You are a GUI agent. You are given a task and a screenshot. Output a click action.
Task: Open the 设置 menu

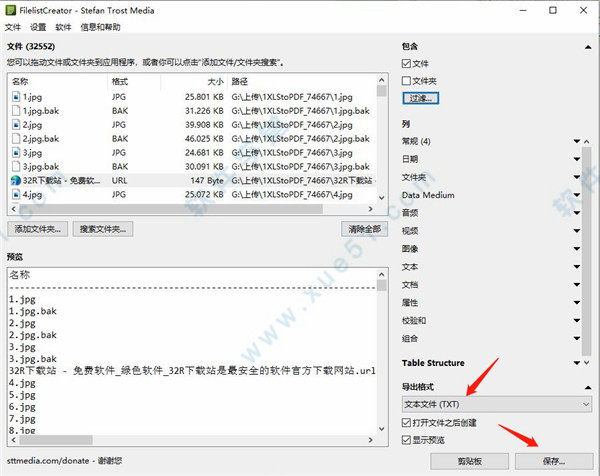38,28
